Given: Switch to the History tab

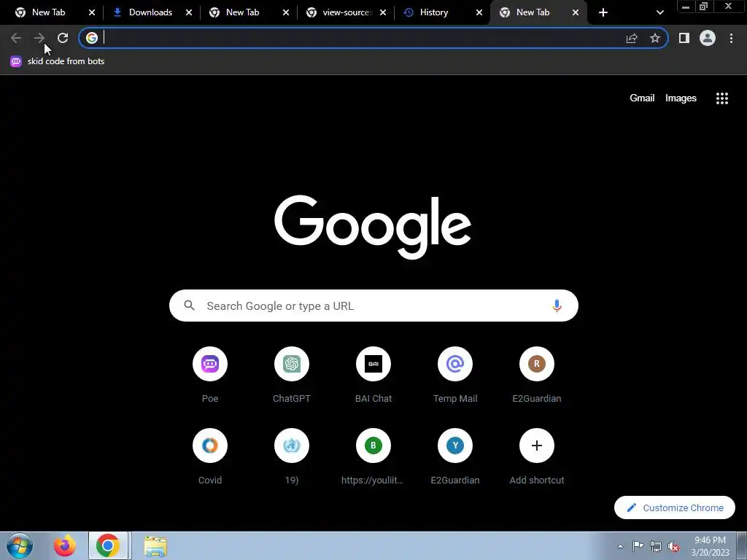Looking at the screenshot, I should [434, 12].
